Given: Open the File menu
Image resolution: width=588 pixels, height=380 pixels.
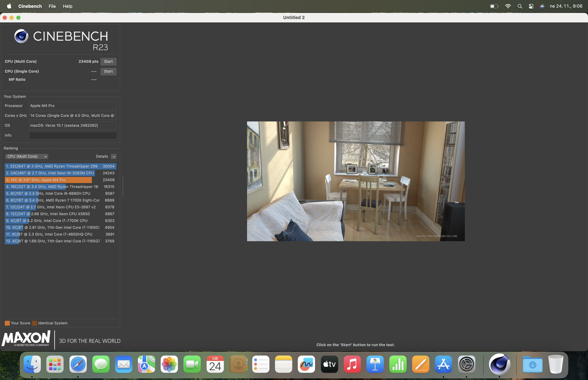Looking at the screenshot, I should click(52, 6).
